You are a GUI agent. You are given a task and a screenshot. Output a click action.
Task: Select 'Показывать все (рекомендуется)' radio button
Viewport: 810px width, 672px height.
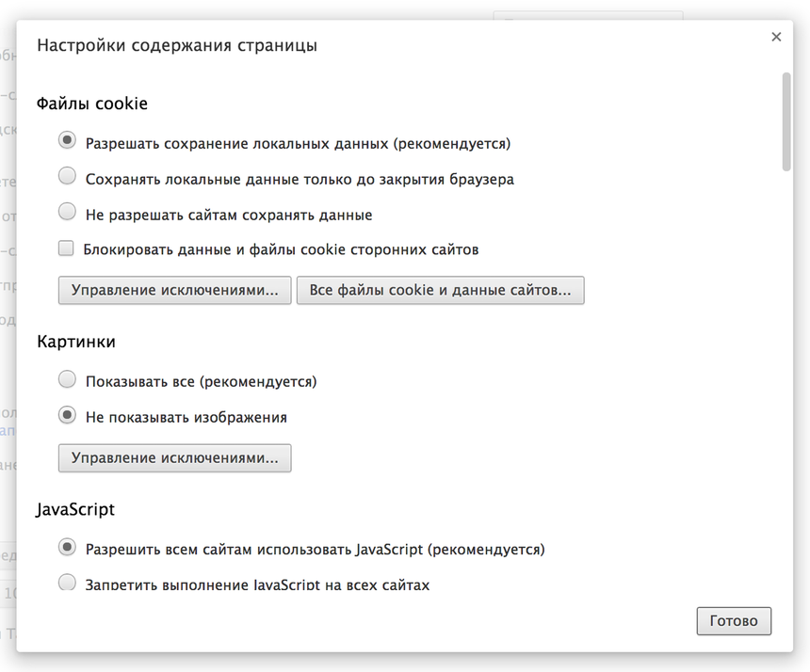coord(67,379)
